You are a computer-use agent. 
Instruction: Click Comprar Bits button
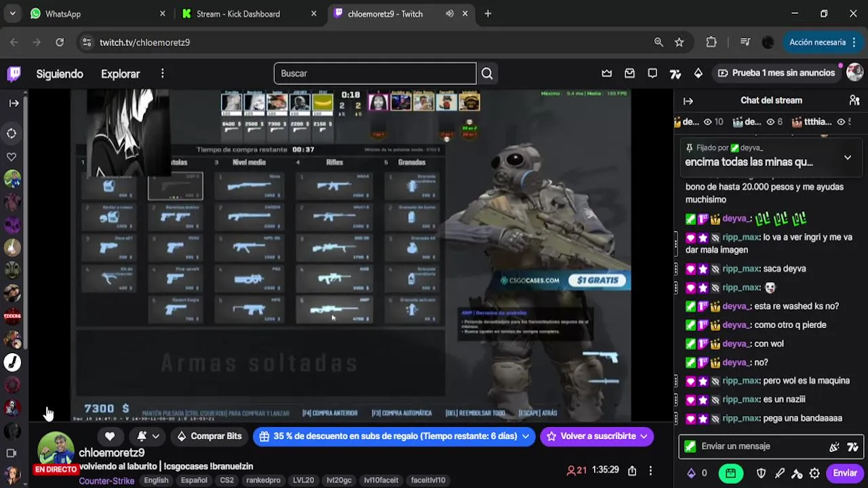click(209, 436)
